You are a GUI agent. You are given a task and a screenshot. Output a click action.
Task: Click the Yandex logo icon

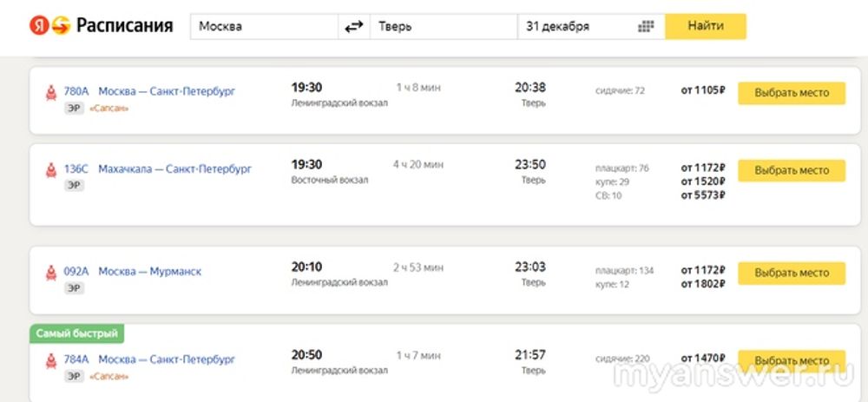point(40,26)
